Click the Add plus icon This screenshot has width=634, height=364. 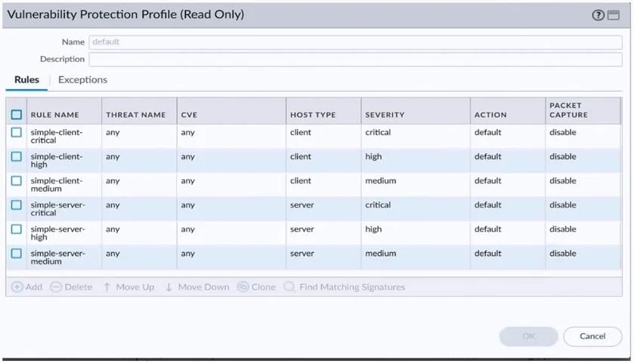[17, 287]
